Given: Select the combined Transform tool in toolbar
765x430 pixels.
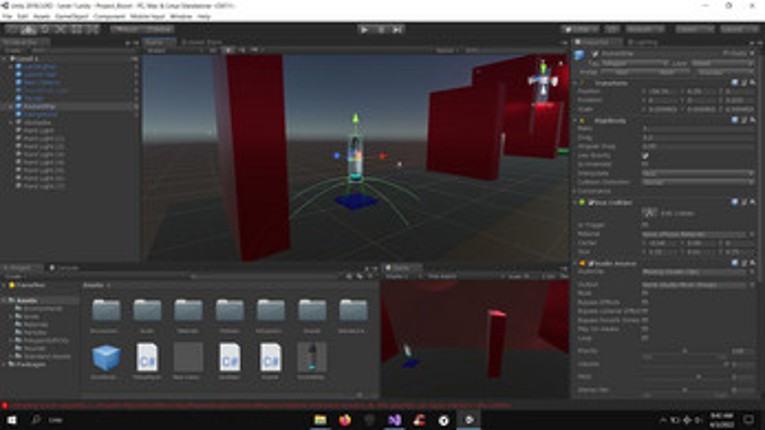Looking at the screenshot, I should click(92, 30).
